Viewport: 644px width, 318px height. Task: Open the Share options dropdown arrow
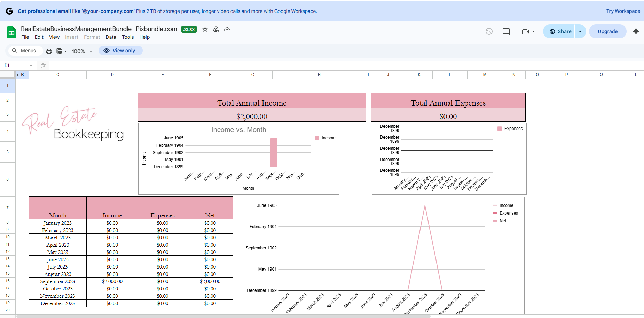[x=580, y=31]
